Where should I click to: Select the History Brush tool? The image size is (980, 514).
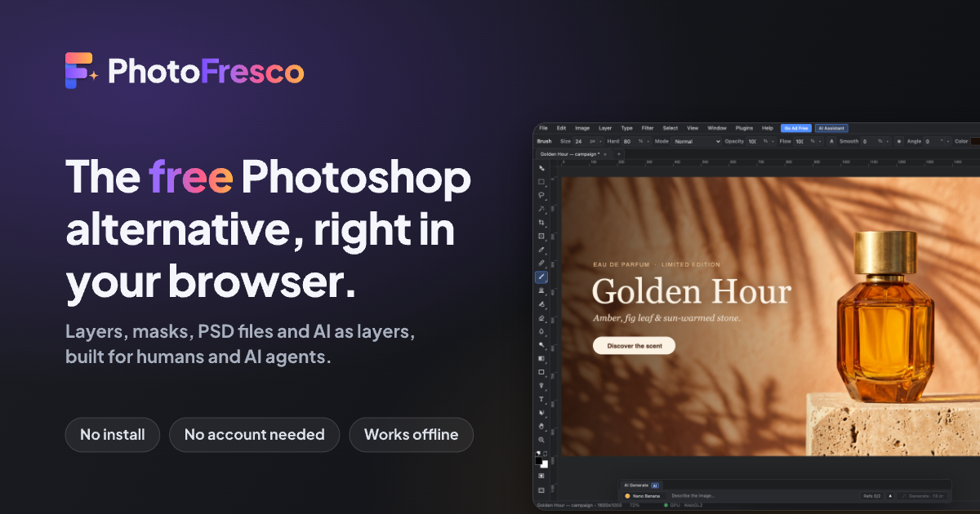541,304
